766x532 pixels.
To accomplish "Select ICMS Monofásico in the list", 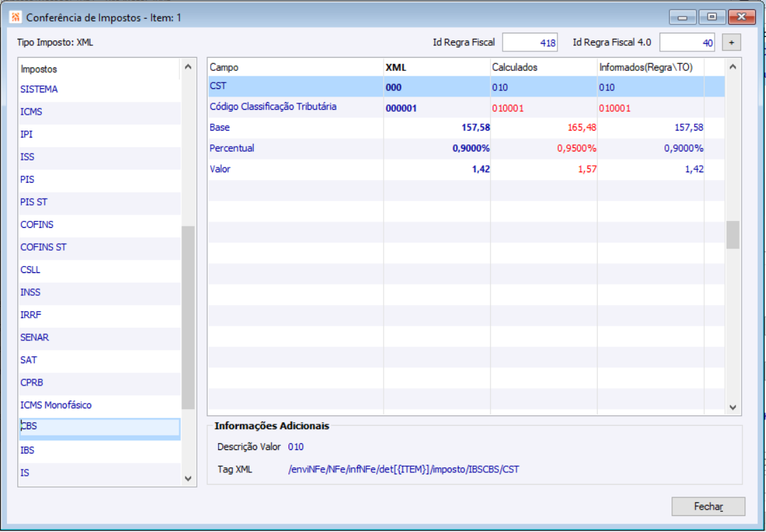I will pyautogui.click(x=99, y=405).
